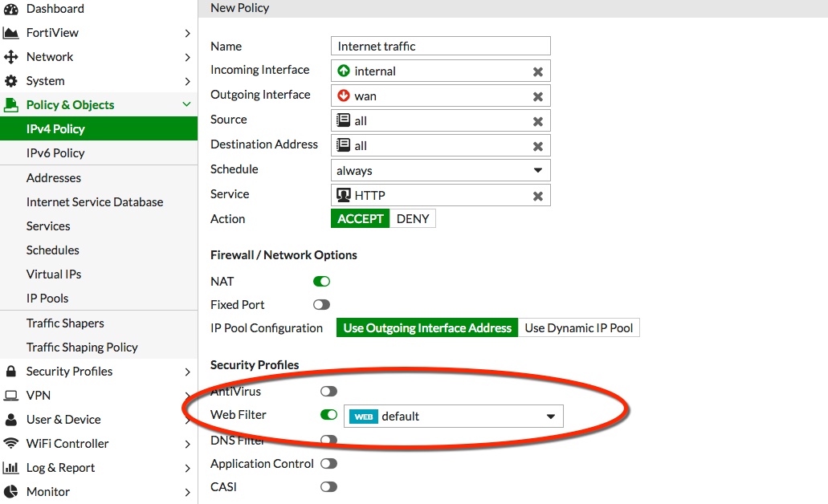The image size is (828, 504).
Task: Set the policy Action to DENY
Action: pyautogui.click(x=412, y=217)
